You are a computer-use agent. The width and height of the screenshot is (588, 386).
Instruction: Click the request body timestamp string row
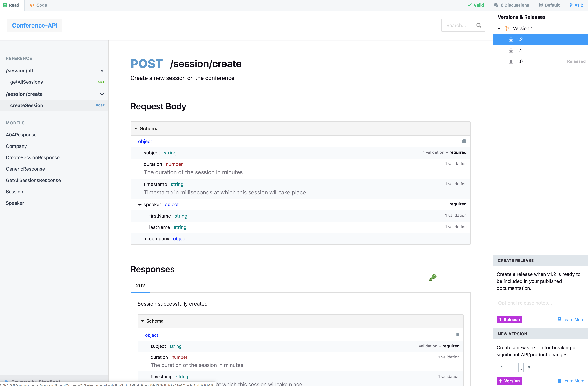coord(300,189)
